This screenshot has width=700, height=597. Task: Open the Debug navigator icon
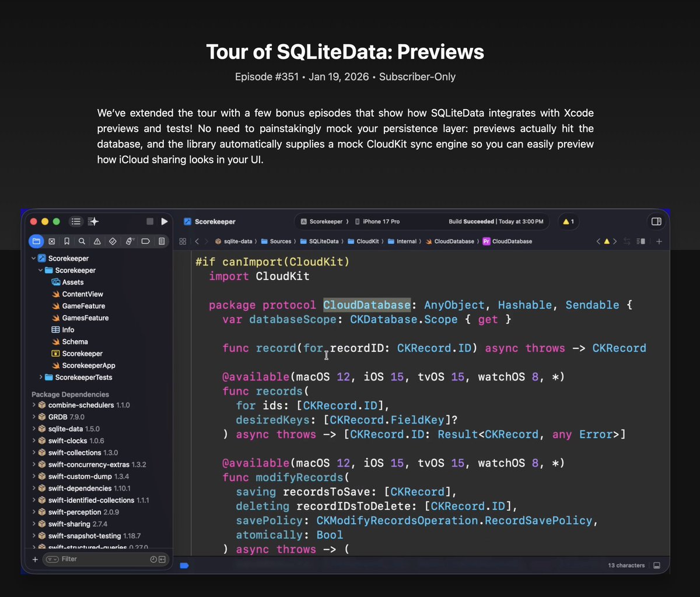pos(129,241)
